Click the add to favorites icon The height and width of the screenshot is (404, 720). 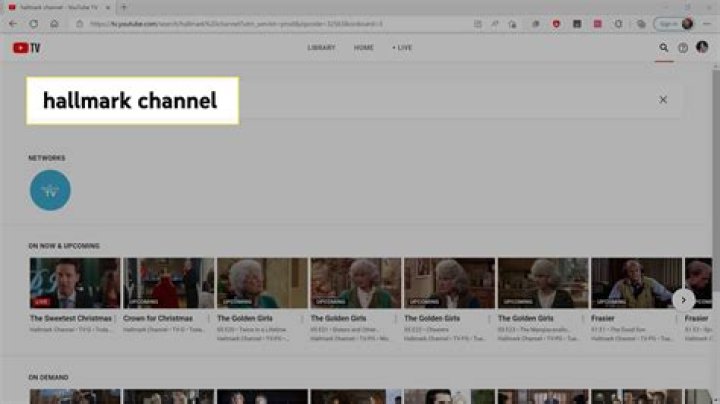point(512,24)
